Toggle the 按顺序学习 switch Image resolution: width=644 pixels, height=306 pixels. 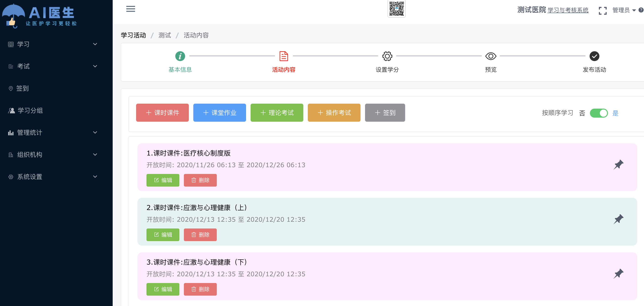click(x=599, y=113)
